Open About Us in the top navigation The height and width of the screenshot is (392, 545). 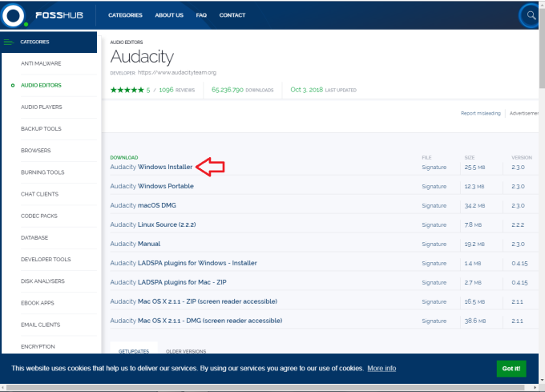coord(170,15)
